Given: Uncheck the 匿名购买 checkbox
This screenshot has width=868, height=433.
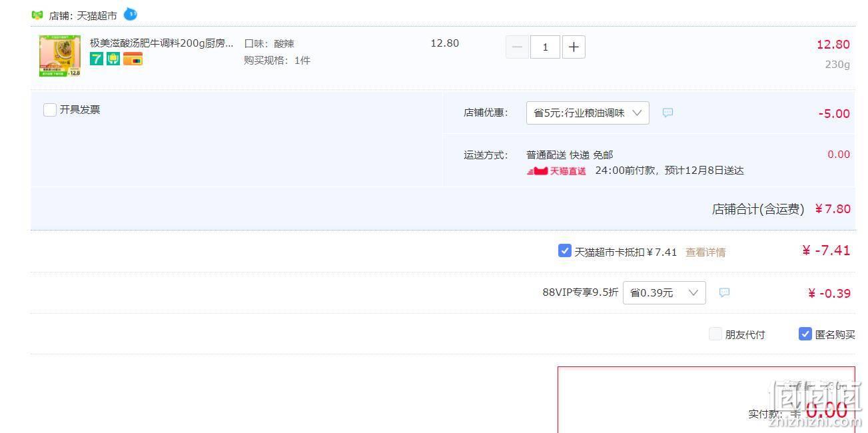Looking at the screenshot, I should pos(805,334).
